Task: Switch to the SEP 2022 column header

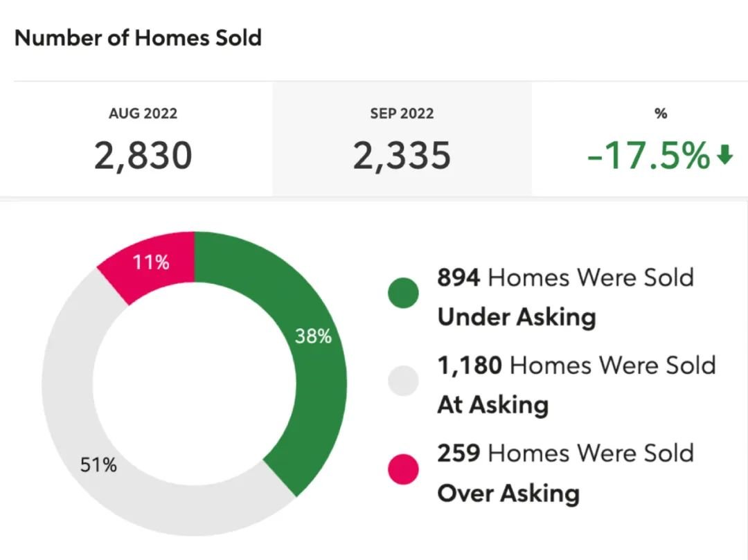Action: tap(402, 114)
